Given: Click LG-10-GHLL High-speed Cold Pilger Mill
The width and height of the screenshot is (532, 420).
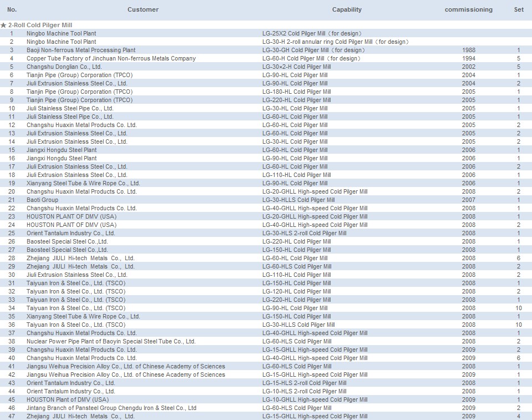Looking at the screenshot, I should coord(315,399).
